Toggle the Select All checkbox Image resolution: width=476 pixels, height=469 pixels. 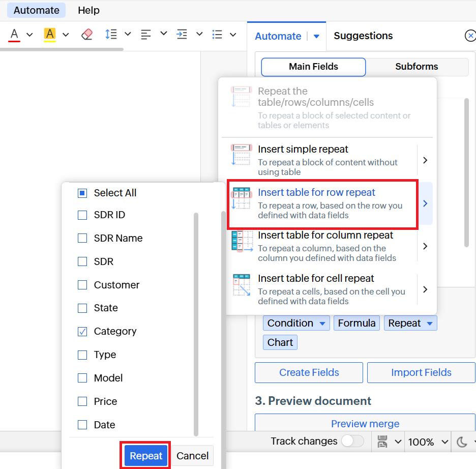click(x=82, y=193)
